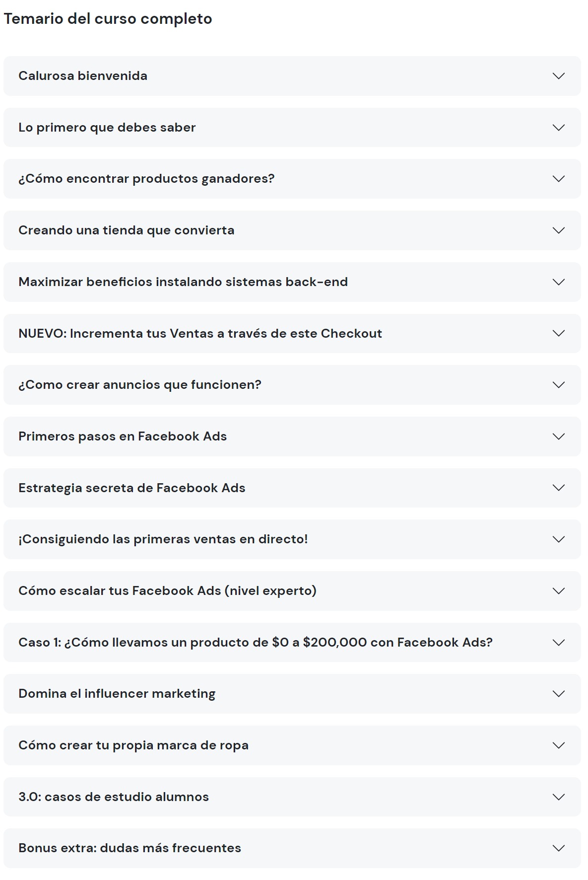Screen dimensions: 588x880
Task: Click the Temario del curso completo heading
Action: [x=108, y=19]
